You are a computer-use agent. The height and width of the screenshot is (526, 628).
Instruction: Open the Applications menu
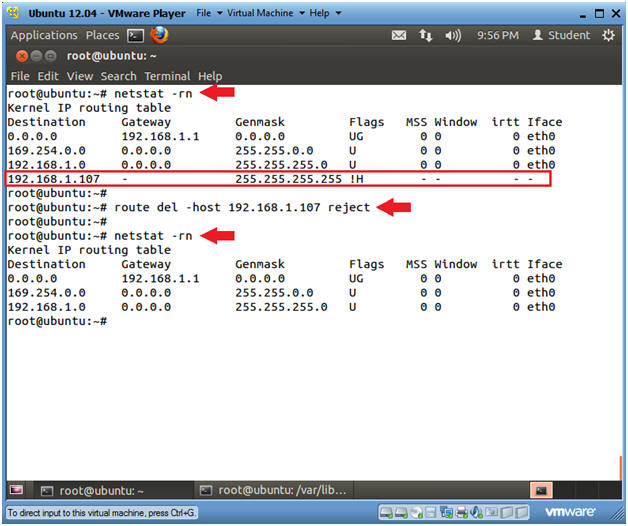coord(44,35)
